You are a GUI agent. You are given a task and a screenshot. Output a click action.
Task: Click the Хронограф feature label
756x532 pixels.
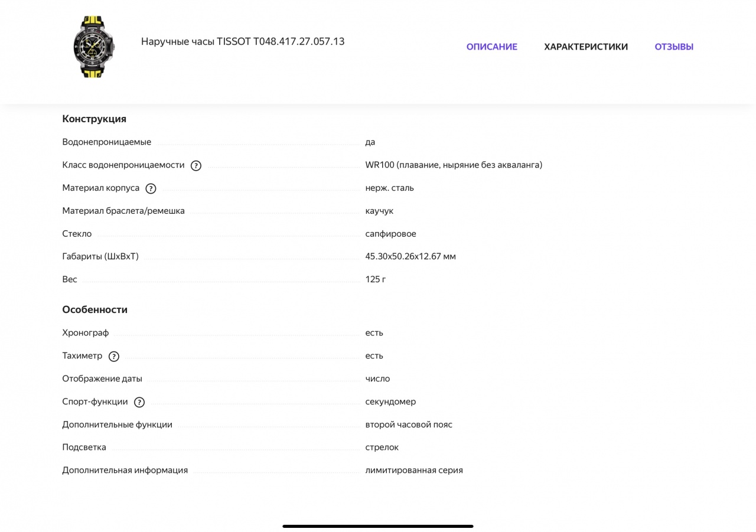[x=86, y=332]
